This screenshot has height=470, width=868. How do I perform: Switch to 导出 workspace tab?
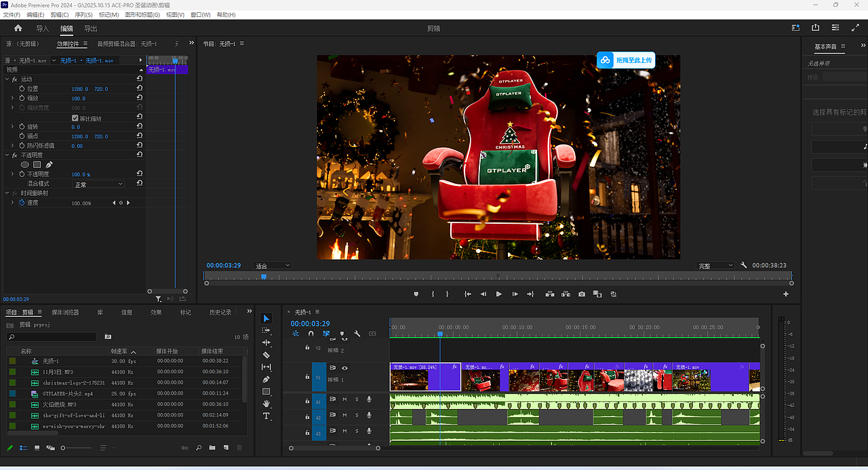coord(91,28)
